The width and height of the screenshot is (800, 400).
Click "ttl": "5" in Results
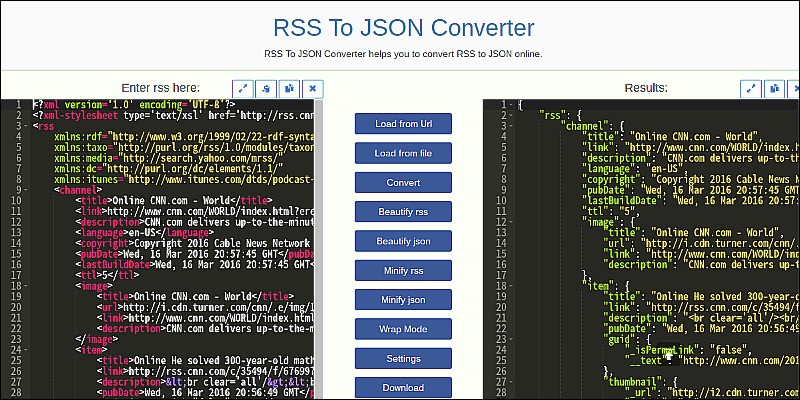pos(611,211)
